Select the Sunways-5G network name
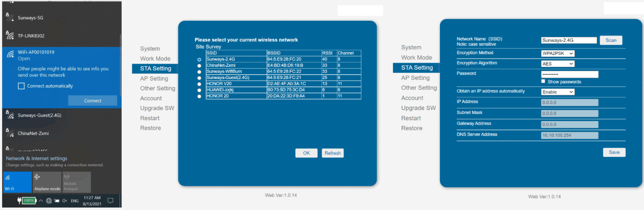 31,18
